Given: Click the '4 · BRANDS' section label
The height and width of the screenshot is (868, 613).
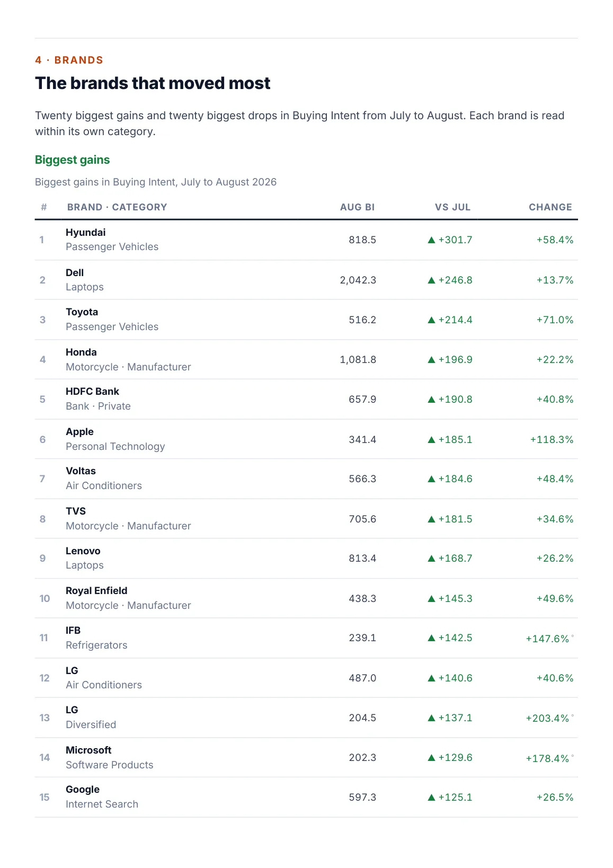Looking at the screenshot, I should [x=69, y=60].
